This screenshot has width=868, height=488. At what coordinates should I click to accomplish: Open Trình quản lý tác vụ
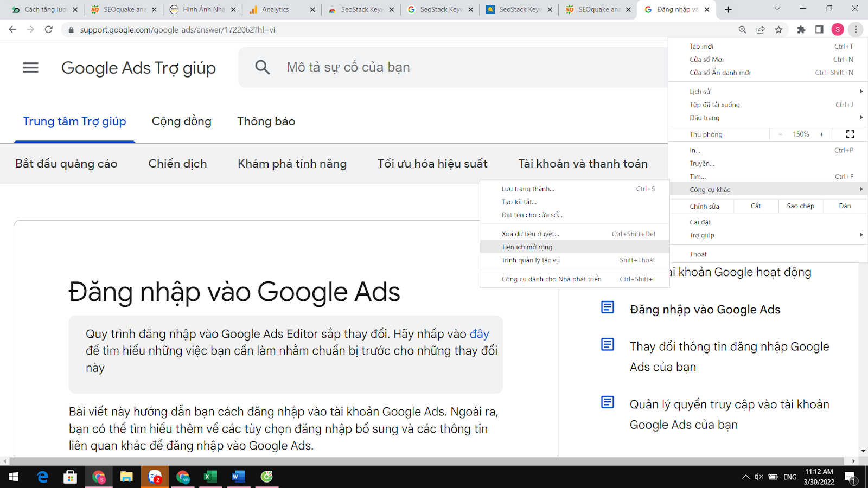coord(575,260)
